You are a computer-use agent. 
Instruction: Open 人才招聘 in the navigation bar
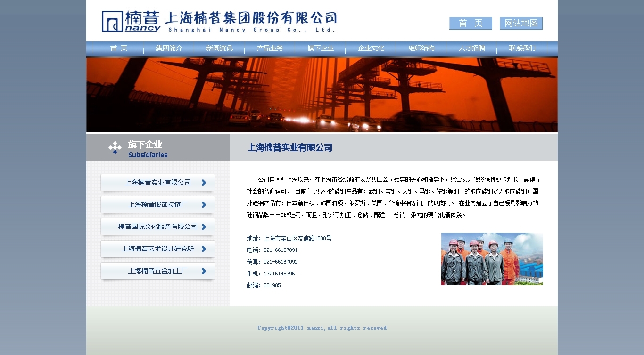click(x=472, y=48)
